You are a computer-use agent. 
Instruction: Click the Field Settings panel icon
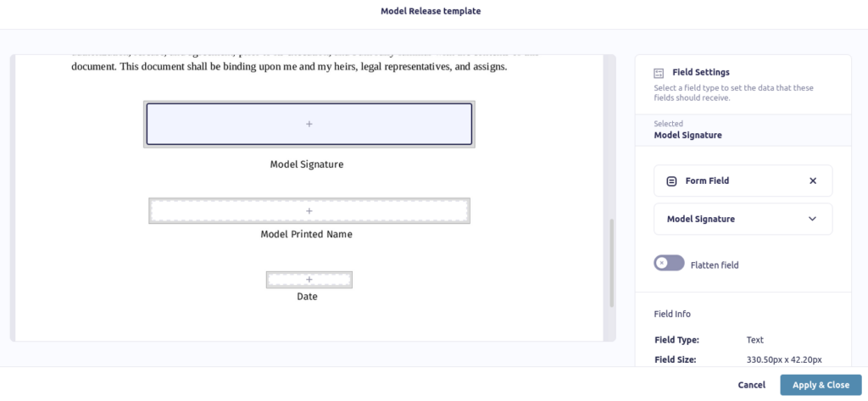(659, 73)
